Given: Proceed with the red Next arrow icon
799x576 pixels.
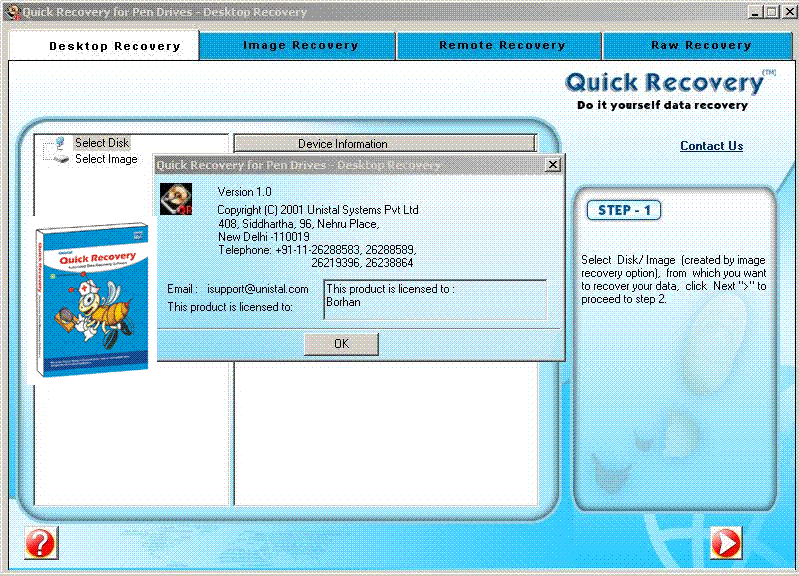Looking at the screenshot, I should (x=726, y=542).
